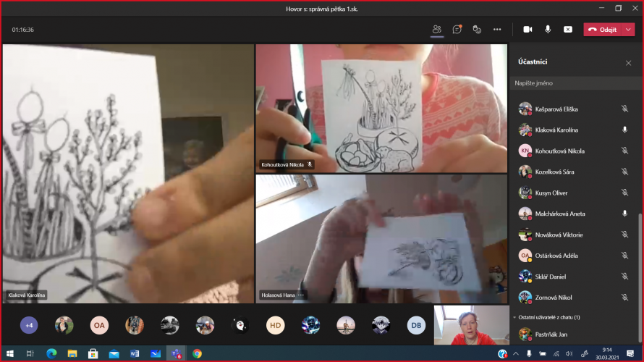Open the conversation chat icon
644x362 pixels.
pyautogui.click(x=457, y=30)
